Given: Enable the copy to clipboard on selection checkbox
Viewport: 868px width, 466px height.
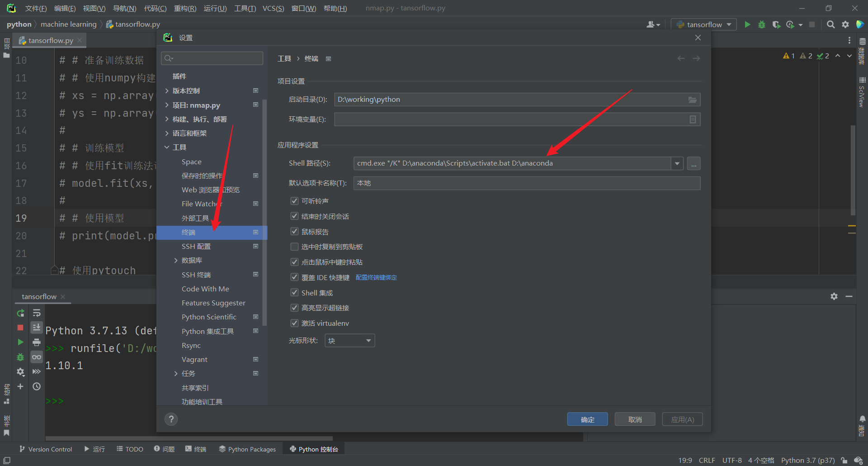Looking at the screenshot, I should [x=294, y=247].
